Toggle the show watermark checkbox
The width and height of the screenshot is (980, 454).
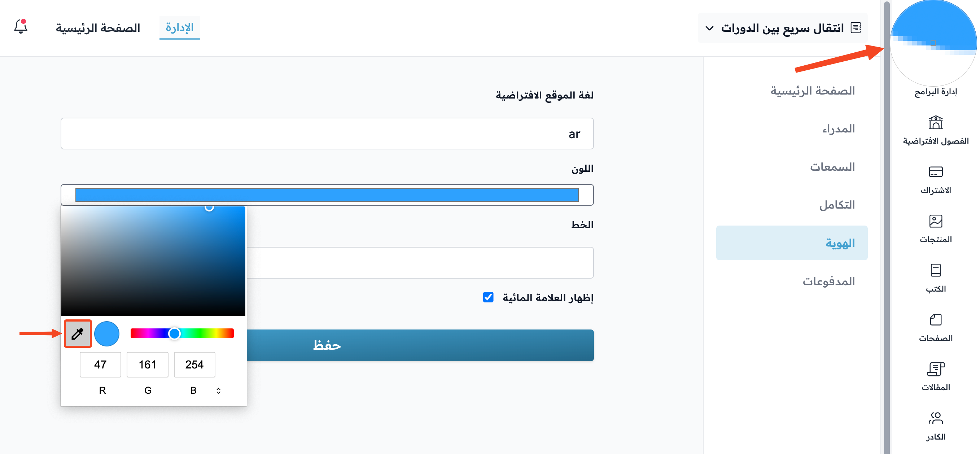pyautogui.click(x=488, y=297)
